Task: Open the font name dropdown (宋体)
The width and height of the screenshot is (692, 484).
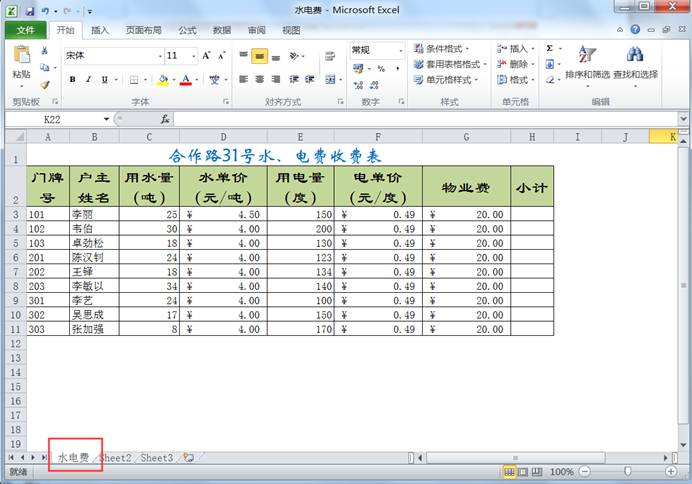Action: (x=157, y=56)
